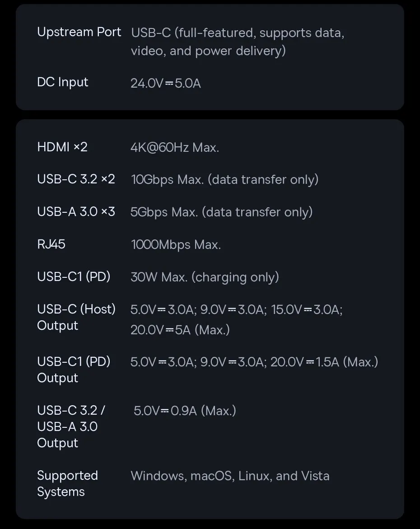Select the 10Gbps Max. data transfer text
This screenshot has width=420, height=529.
pyautogui.click(x=224, y=180)
